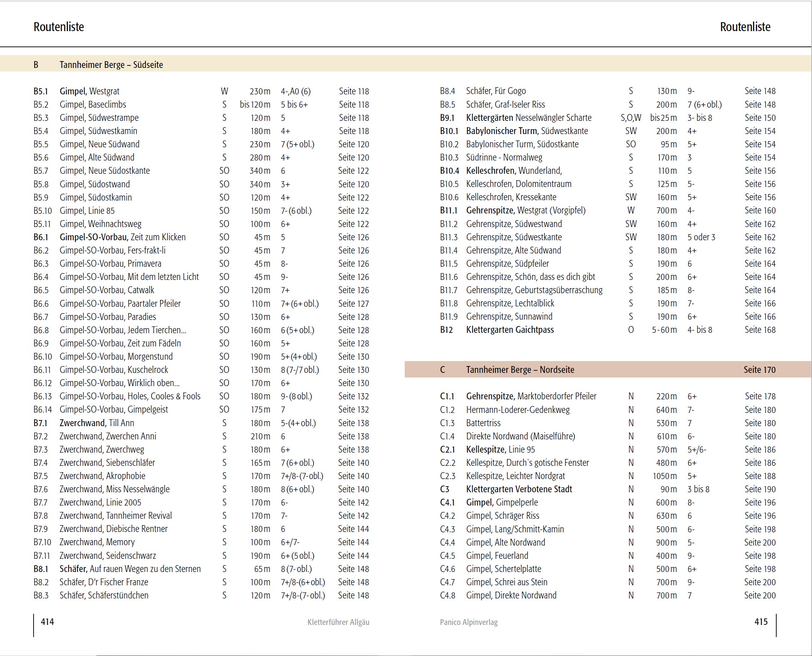Click 'Paartaler Pfeiler' route name

(154, 304)
